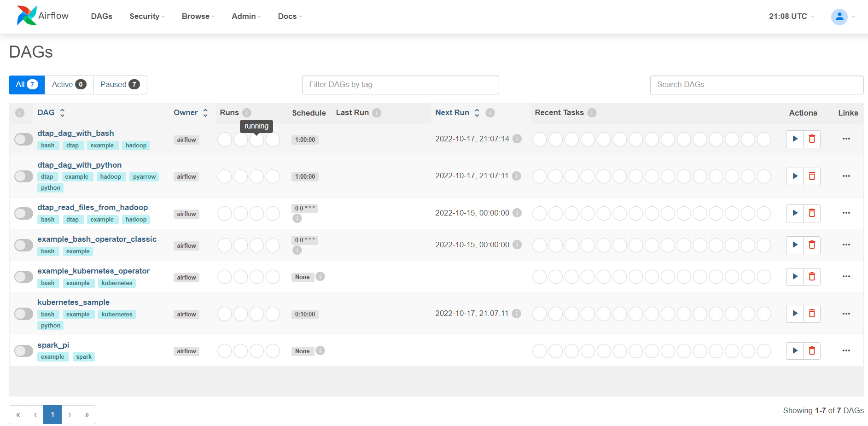
Task: Unpause the dtap_dag_with_bash DAG toggle
Action: (x=23, y=139)
